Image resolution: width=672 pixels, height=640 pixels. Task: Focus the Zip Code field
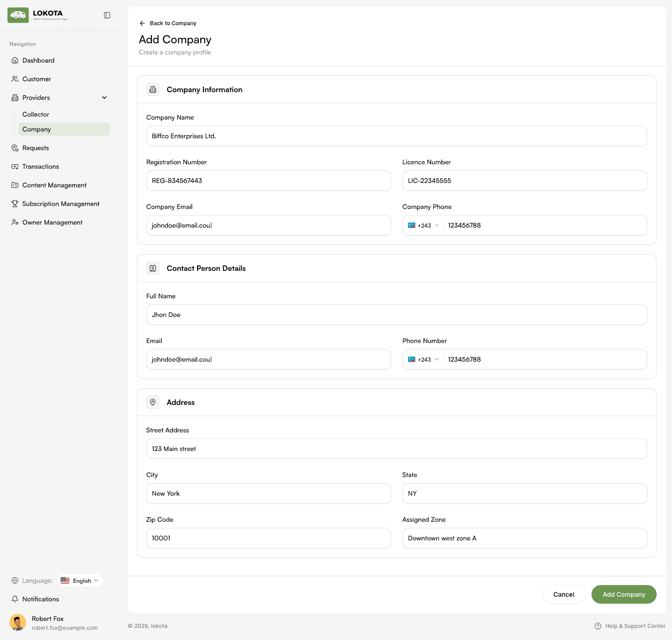coord(269,538)
